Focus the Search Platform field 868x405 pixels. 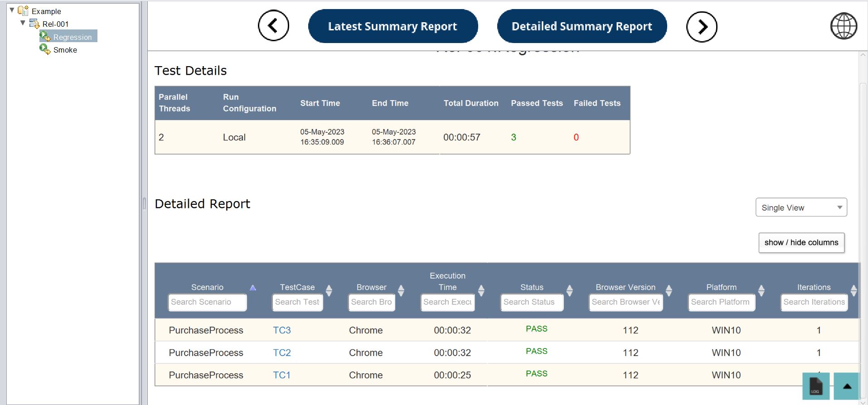pyautogui.click(x=722, y=302)
